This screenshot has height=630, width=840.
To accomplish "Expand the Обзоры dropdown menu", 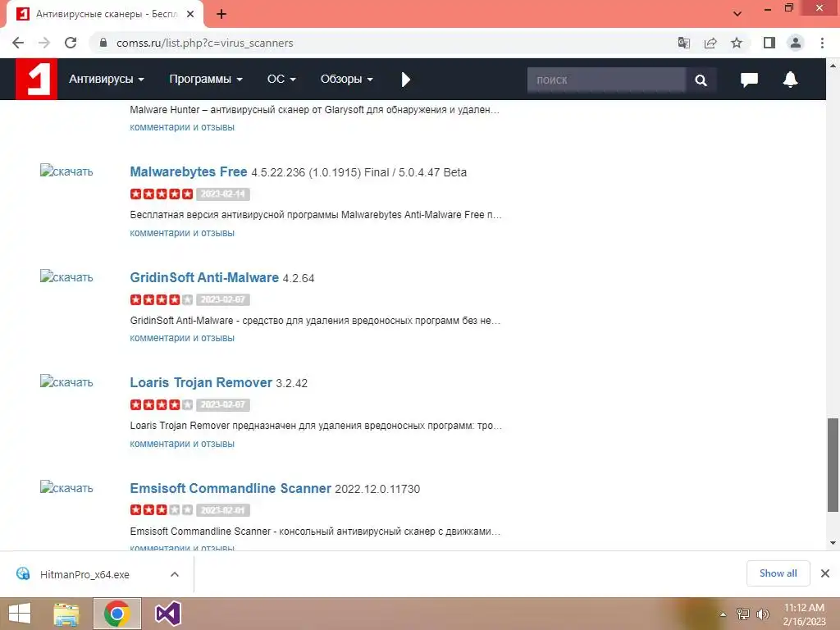I will (347, 80).
